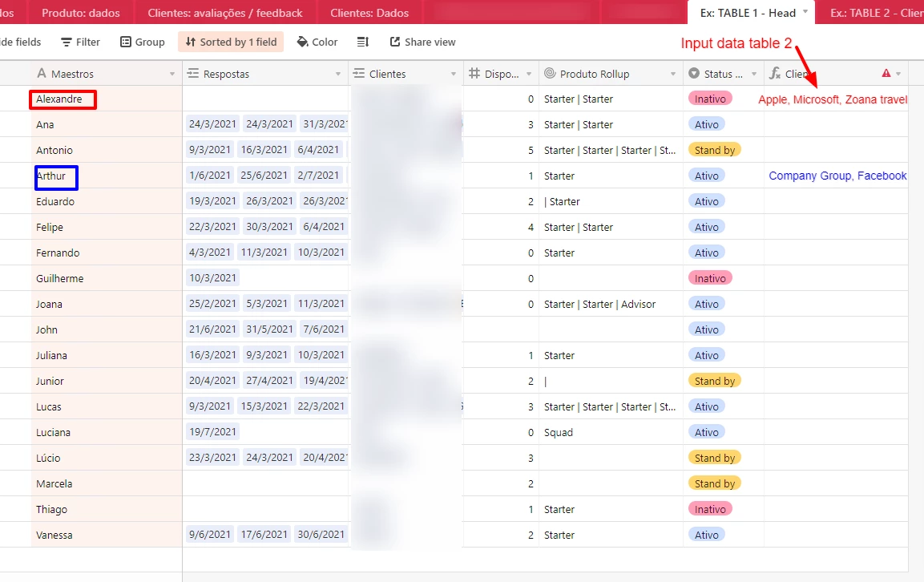Click the 20/4/2021 date in Junior row
The image size is (924, 582).
click(212, 380)
